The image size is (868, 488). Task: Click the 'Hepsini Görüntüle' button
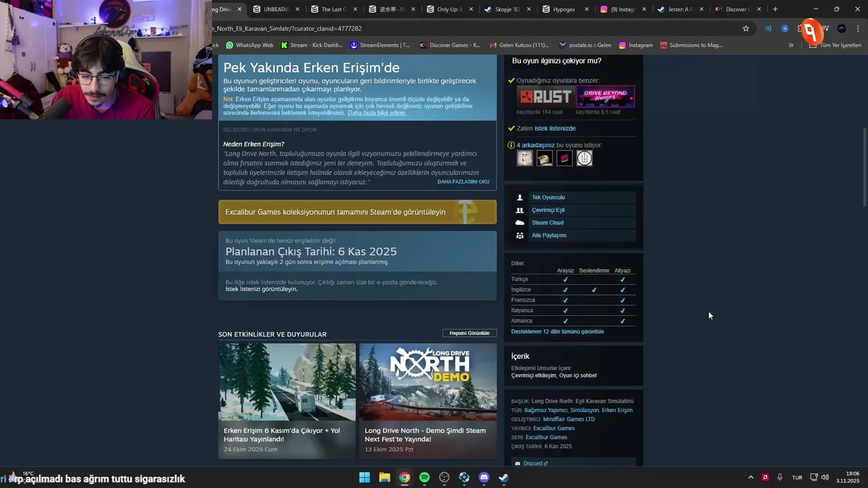point(469,333)
